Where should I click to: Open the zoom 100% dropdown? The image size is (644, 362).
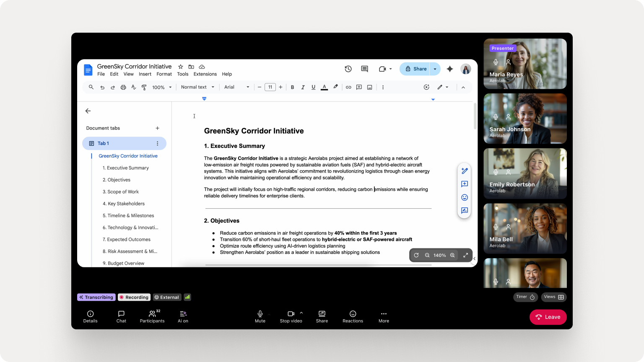(x=162, y=87)
